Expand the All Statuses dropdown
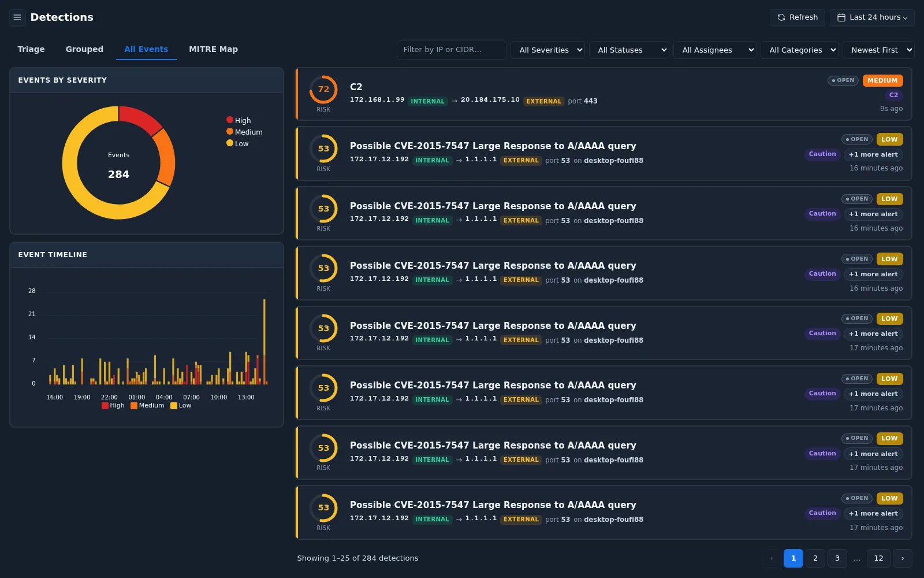This screenshot has width=924, height=578. coord(629,50)
